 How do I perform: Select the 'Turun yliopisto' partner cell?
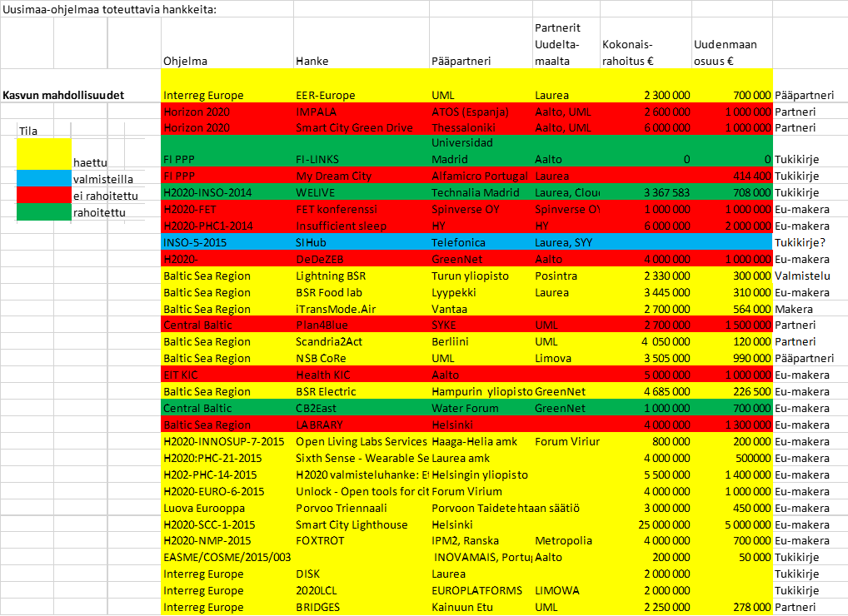point(481,276)
